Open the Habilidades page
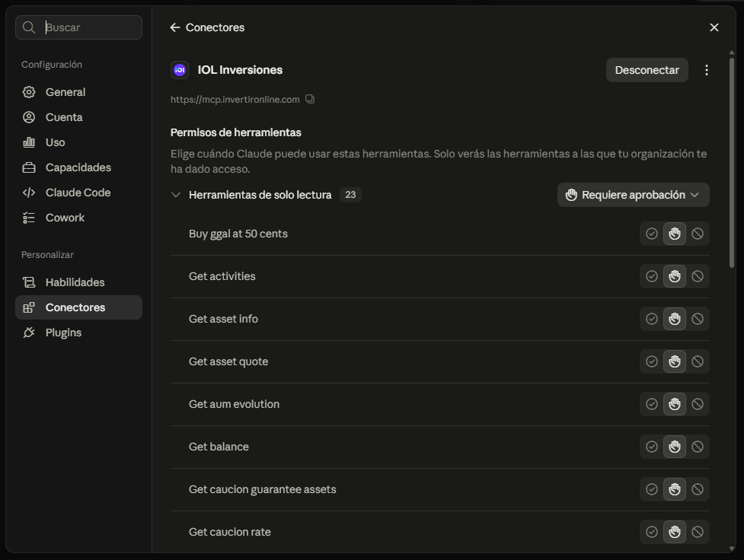744x560 pixels. pos(78,282)
